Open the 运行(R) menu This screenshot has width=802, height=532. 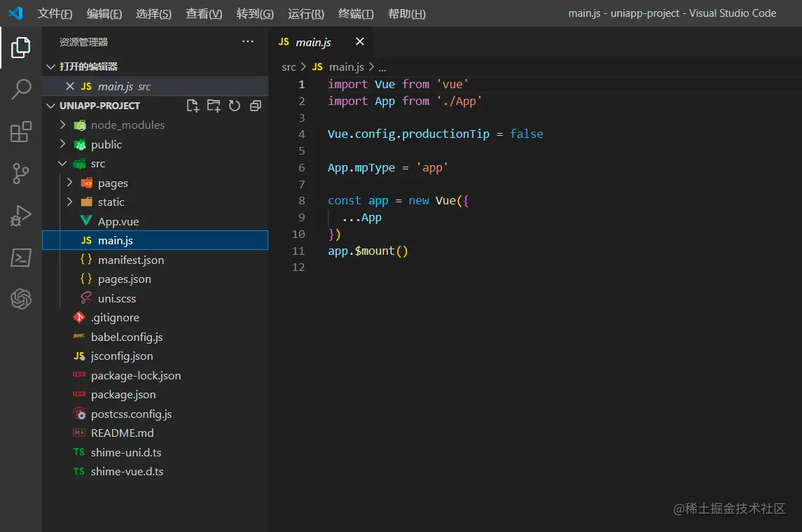306,14
